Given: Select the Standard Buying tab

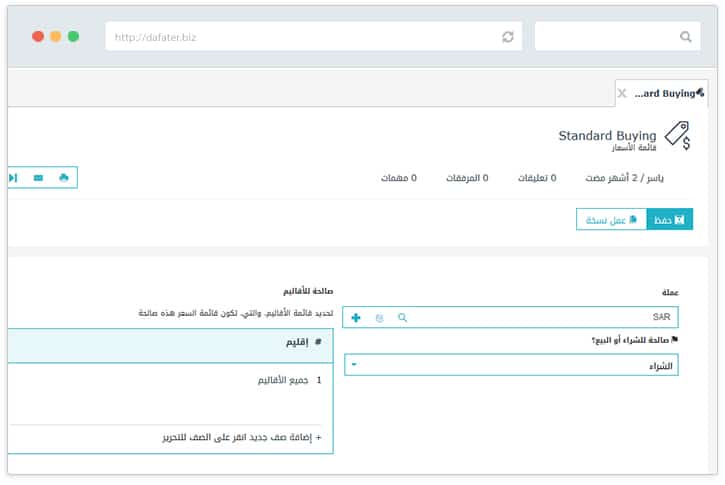Looking at the screenshot, I should [668, 93].
